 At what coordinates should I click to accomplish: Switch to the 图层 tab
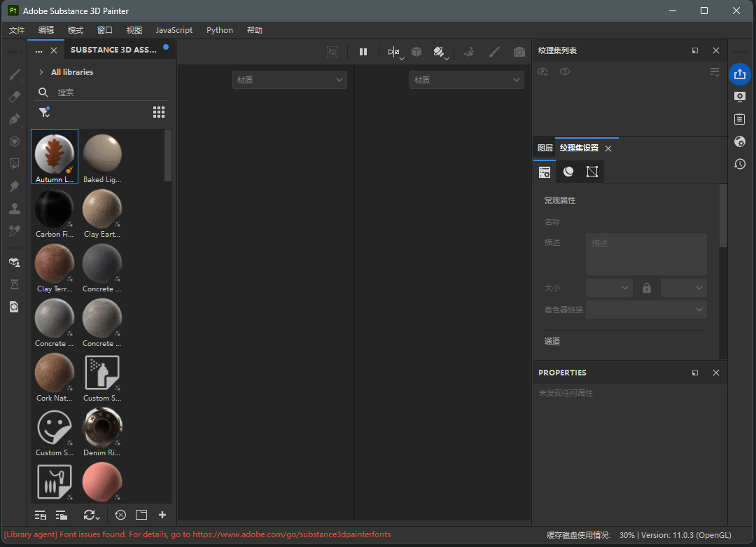coord(545,148)
